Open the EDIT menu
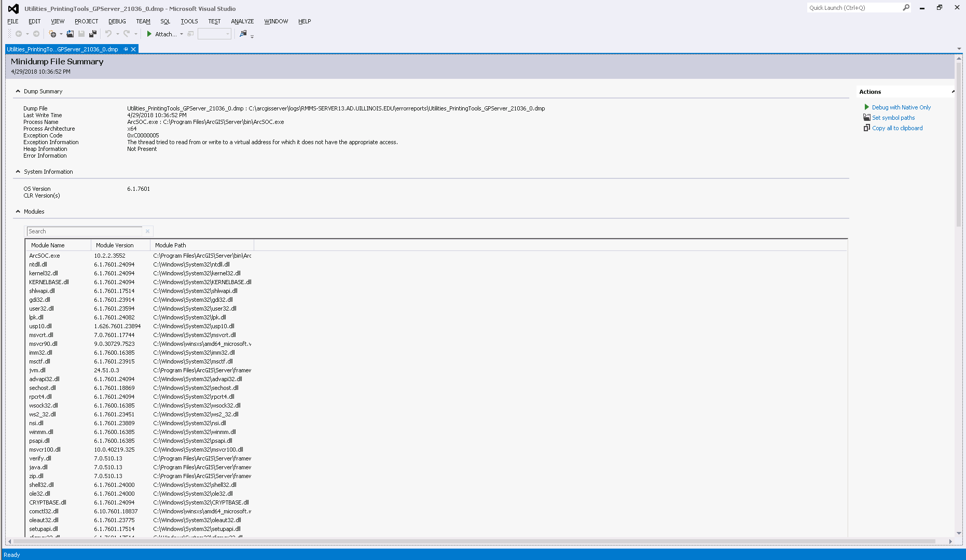 pos(34,21)
